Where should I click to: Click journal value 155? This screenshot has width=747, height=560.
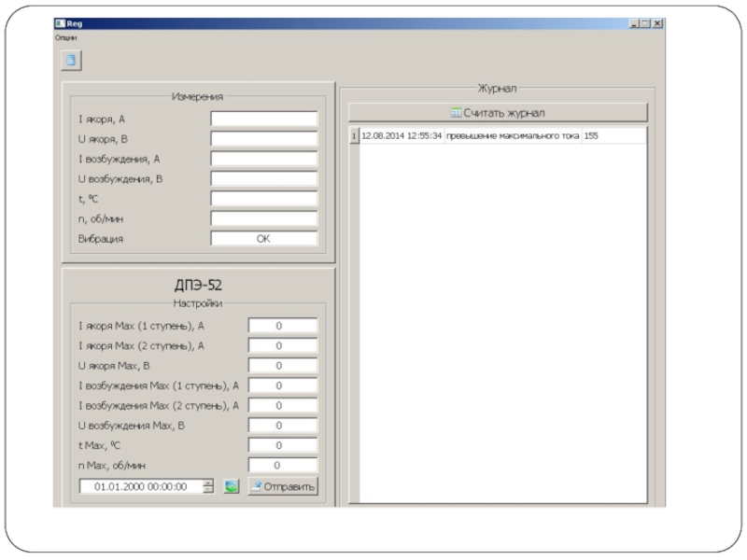tap(591, 136)
